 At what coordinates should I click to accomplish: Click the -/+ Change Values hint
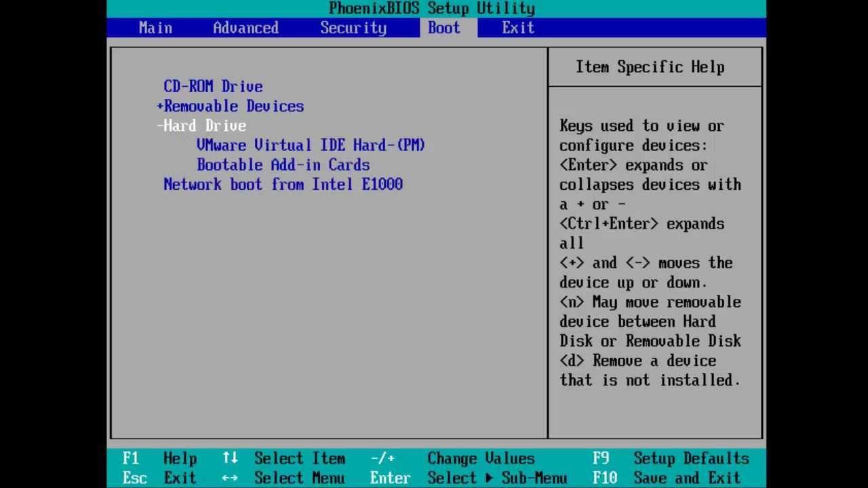coord(452,459)
